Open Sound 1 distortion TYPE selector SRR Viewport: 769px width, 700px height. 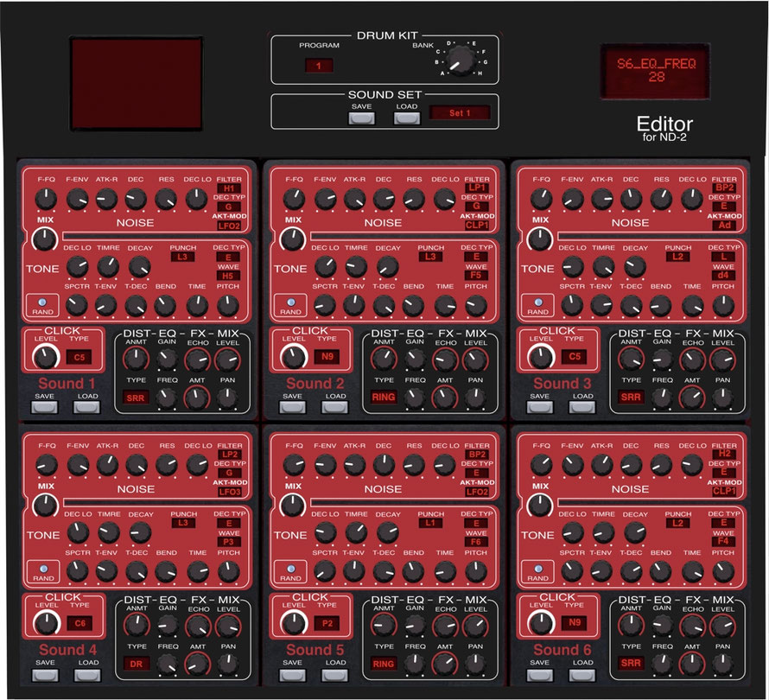point(136,398)
